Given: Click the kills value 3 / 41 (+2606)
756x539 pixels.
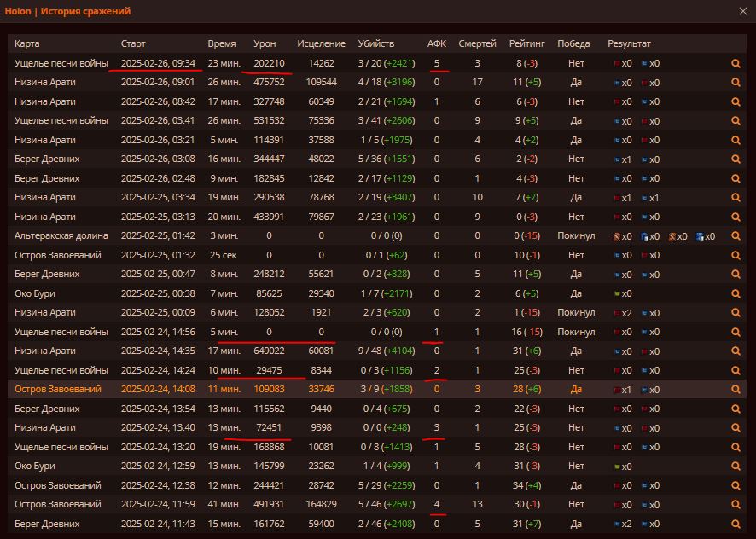Looking at the screenshot, I should (x=387, y=120).
